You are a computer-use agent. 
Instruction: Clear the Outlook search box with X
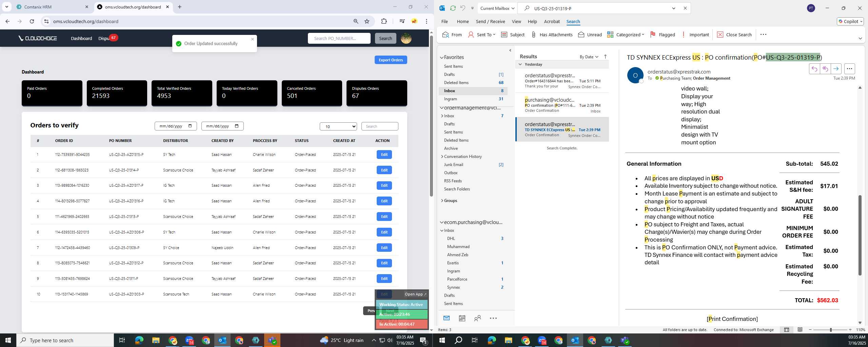[685, 8]
